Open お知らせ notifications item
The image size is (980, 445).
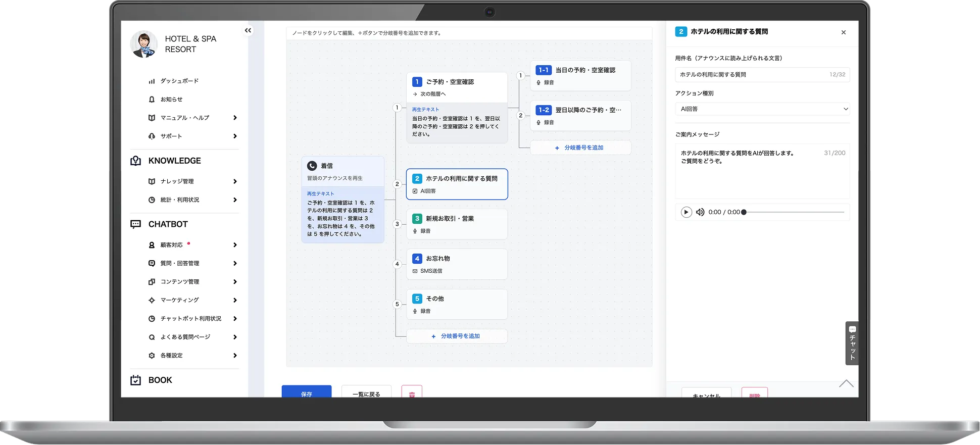pos(171,100)
